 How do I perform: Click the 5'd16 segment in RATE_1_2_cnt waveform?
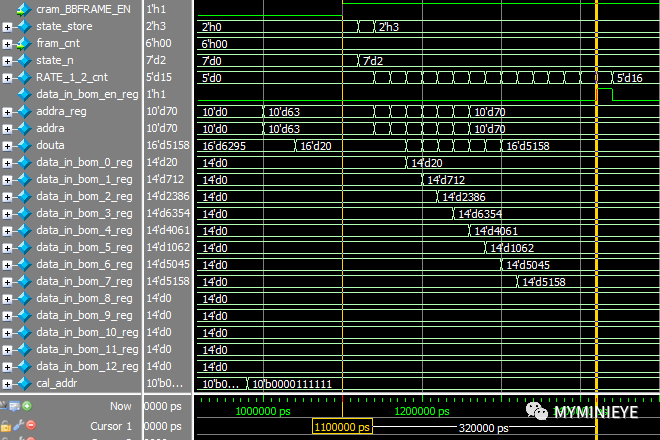[x=630, y=78]
